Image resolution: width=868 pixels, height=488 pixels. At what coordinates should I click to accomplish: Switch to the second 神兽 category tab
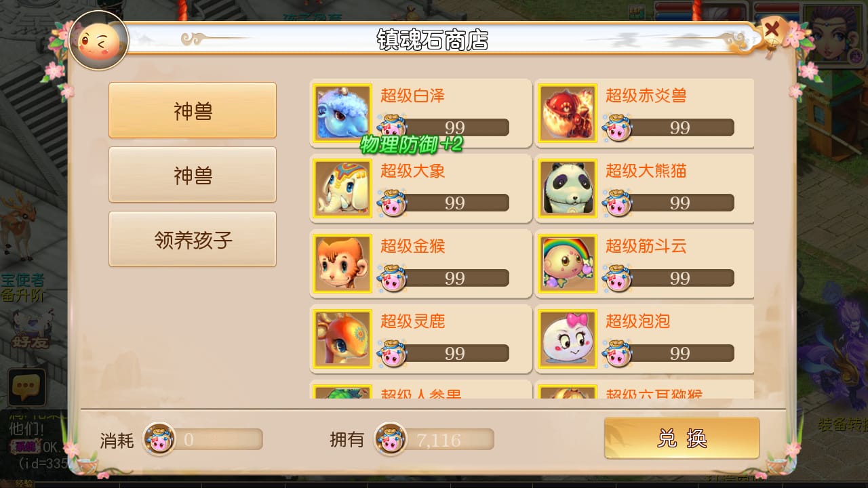pyautogui.click(x=193, y=175)
